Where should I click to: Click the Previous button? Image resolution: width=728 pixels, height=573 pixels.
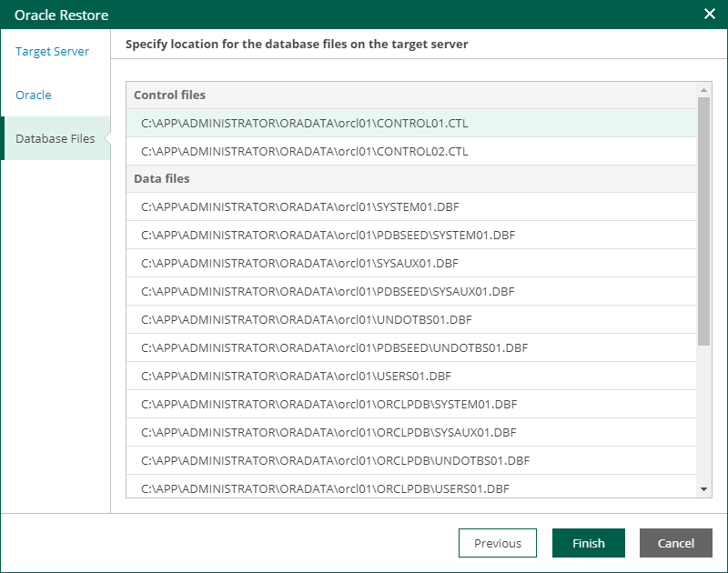click(x=497, y=543)
